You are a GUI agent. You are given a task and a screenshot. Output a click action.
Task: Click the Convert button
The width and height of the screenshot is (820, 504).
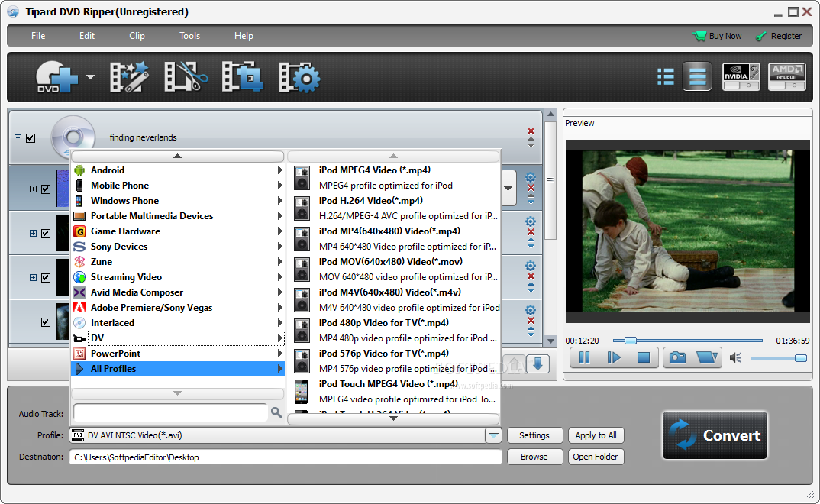click(715, 435)
